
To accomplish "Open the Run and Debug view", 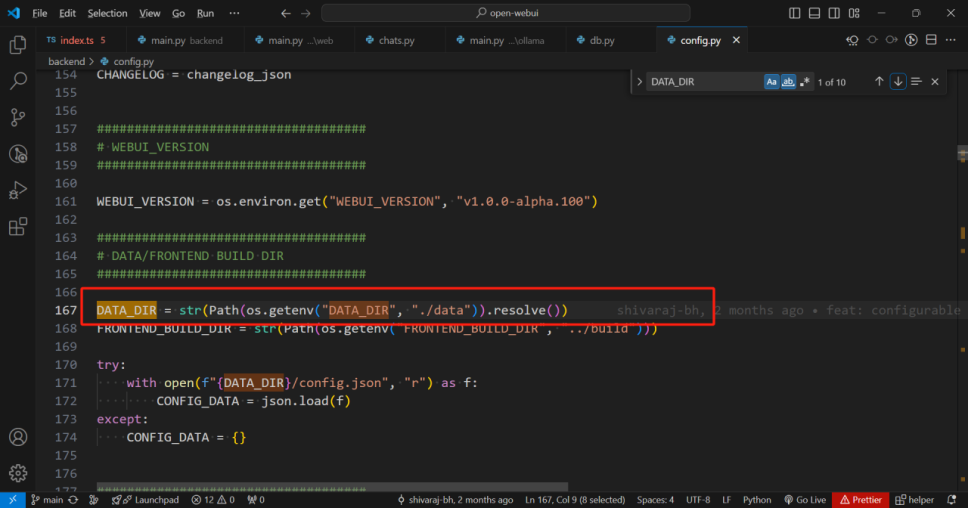I will [18, 190].
